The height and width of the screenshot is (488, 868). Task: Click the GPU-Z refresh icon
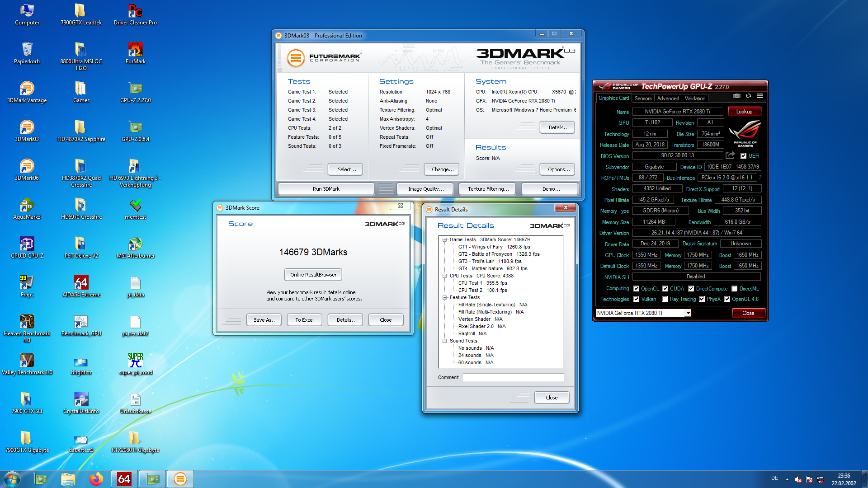[749, 96]
